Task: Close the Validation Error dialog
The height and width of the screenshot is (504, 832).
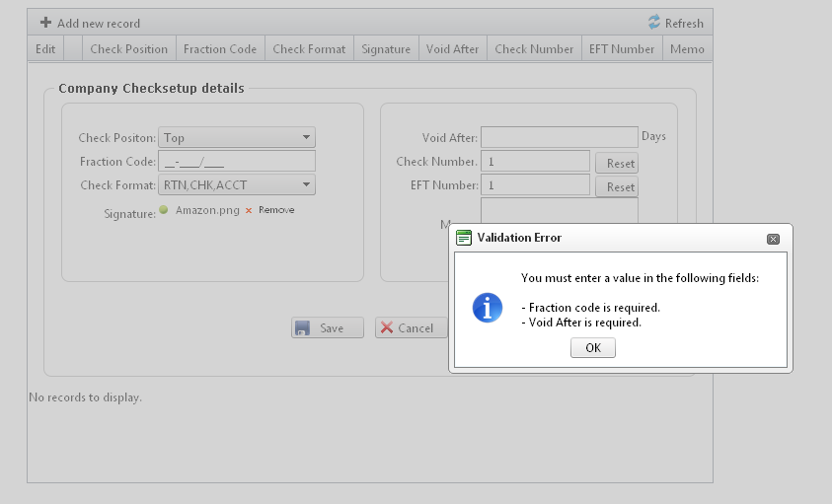Action: [773, 239]
